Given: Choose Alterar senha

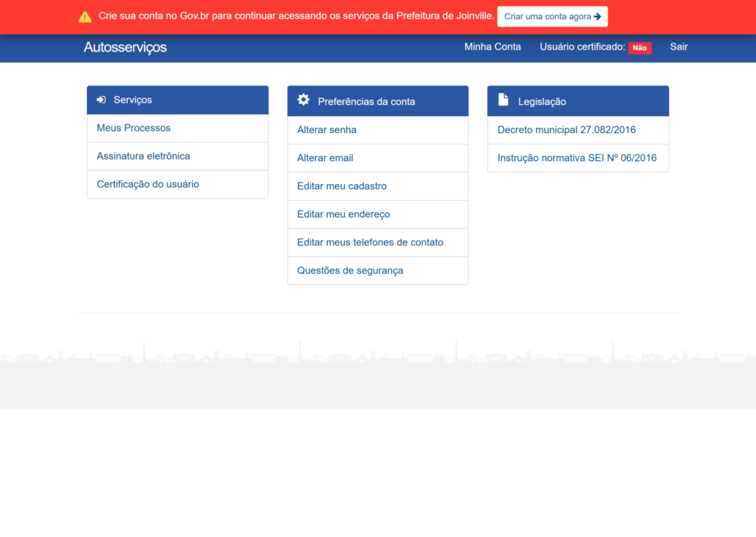Looking at the screenshot, I should [326, 130].
